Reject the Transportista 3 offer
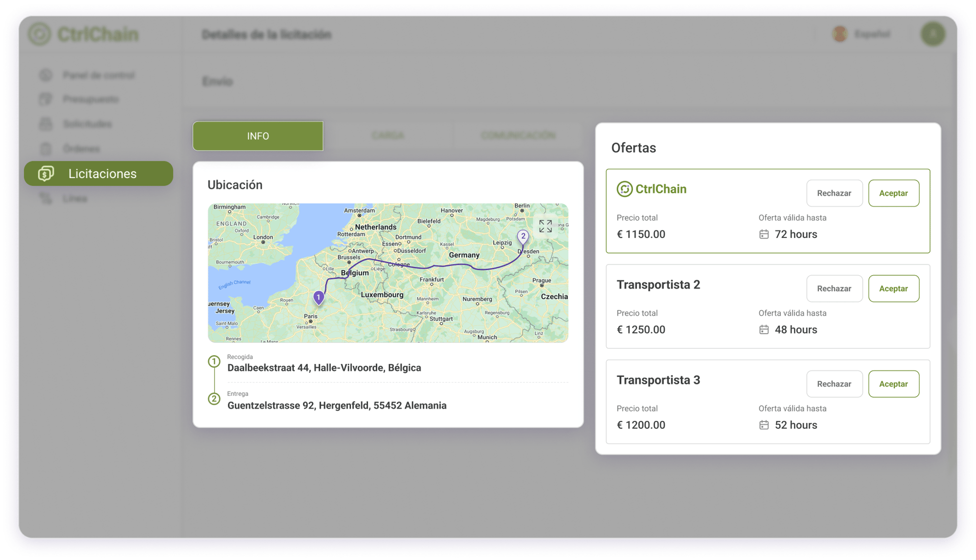This screenshot has height=560, width=976. pos(834,384)
